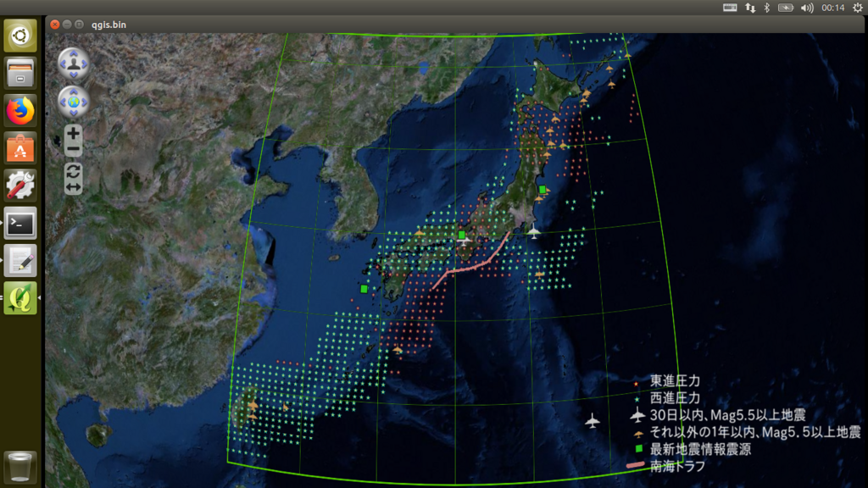Open the Bluetooth indicator menu
This screenshot has height=488, width=868.
coord(766,8)
